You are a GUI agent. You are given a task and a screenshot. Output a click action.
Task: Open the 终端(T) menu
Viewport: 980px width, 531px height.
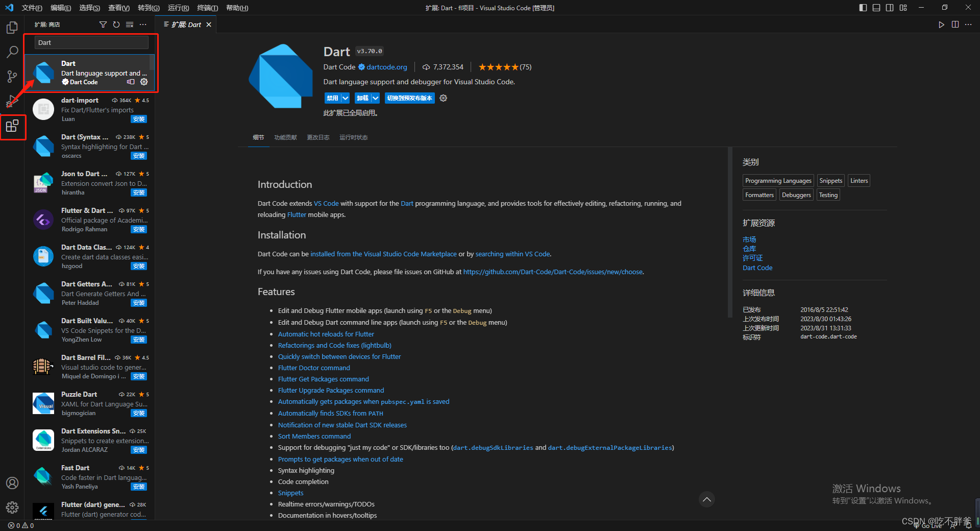click(x=207, y=8)
